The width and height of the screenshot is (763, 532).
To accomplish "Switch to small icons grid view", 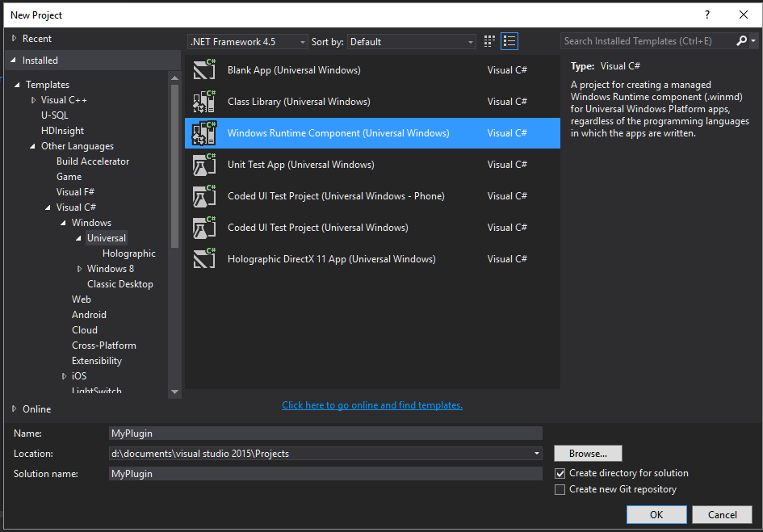I will [x=489, y=41].
